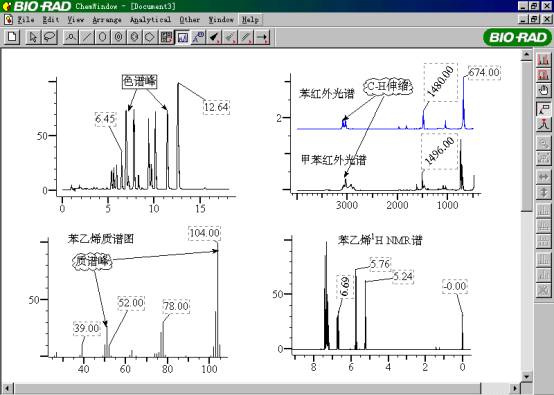
Task: Open the Analytical menu
Action: click(x=150, y=20)
